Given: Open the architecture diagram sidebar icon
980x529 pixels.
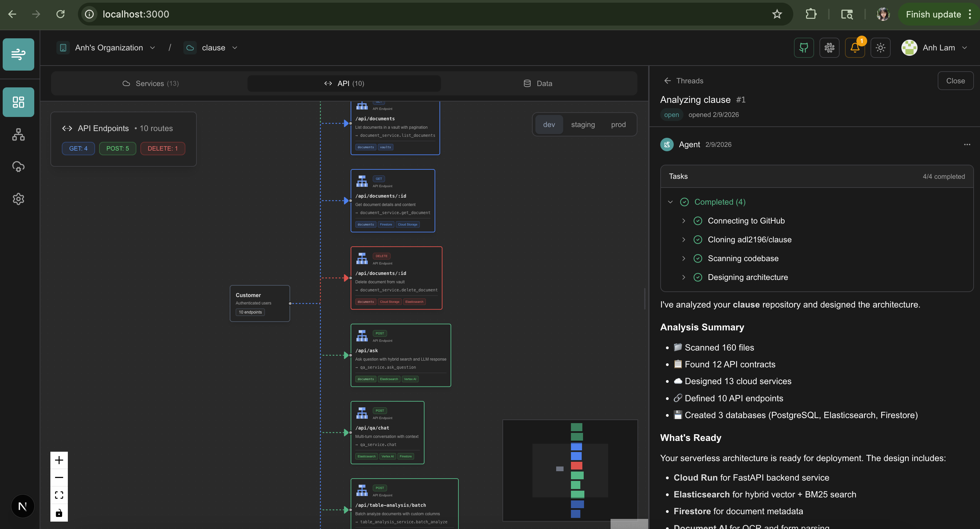Looking at the screenshot, I should tap(18, 134).
